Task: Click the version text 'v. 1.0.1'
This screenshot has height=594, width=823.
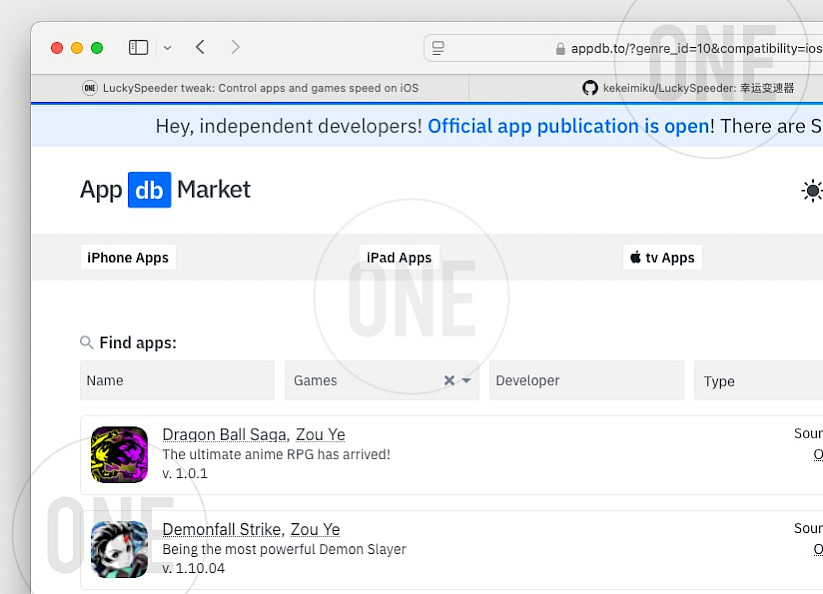Action: (185, 473)
